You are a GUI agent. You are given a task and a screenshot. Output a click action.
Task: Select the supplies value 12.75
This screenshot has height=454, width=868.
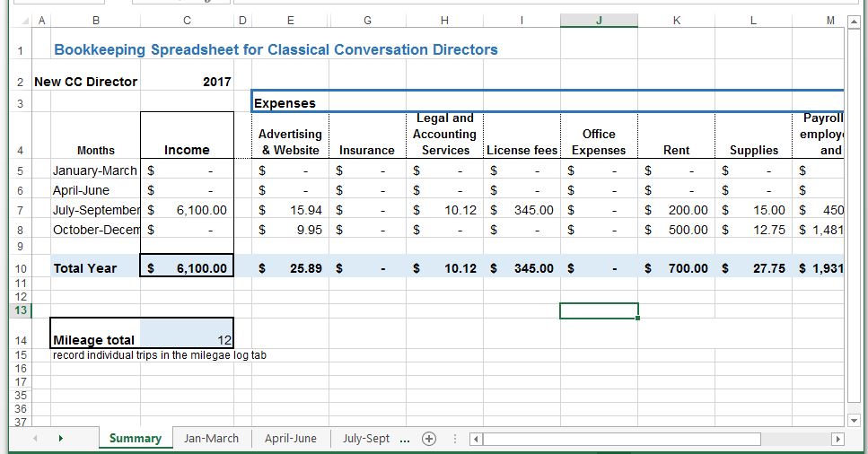pos(753,230)
